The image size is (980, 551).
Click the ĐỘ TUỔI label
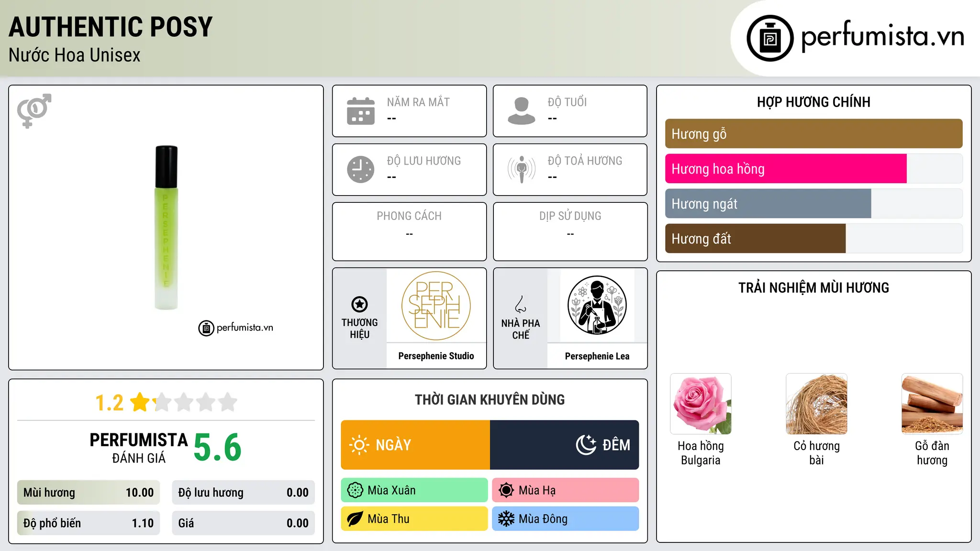(568, 102)
